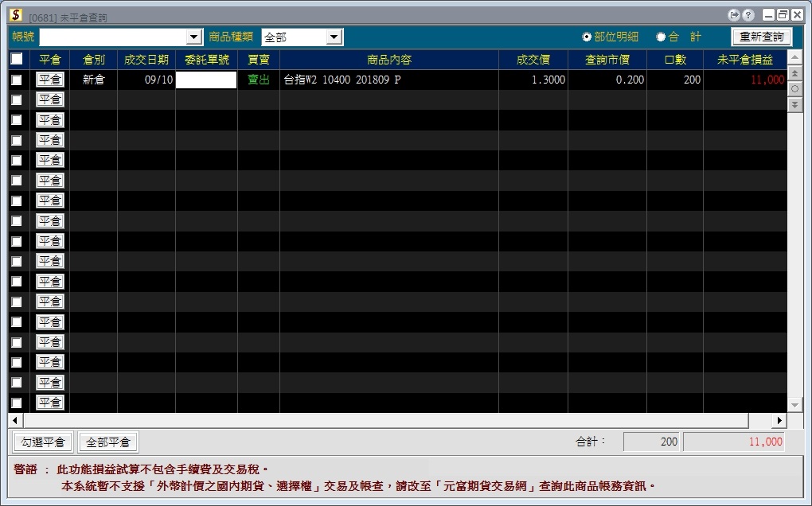Click the 全部 value in the 商品種類 combo

[x=275, y=37]
